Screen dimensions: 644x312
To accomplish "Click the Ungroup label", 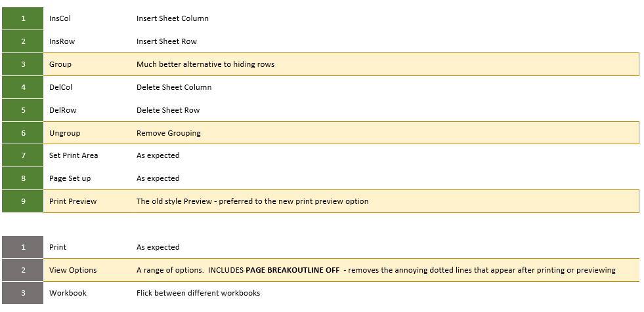I will 64,133.
